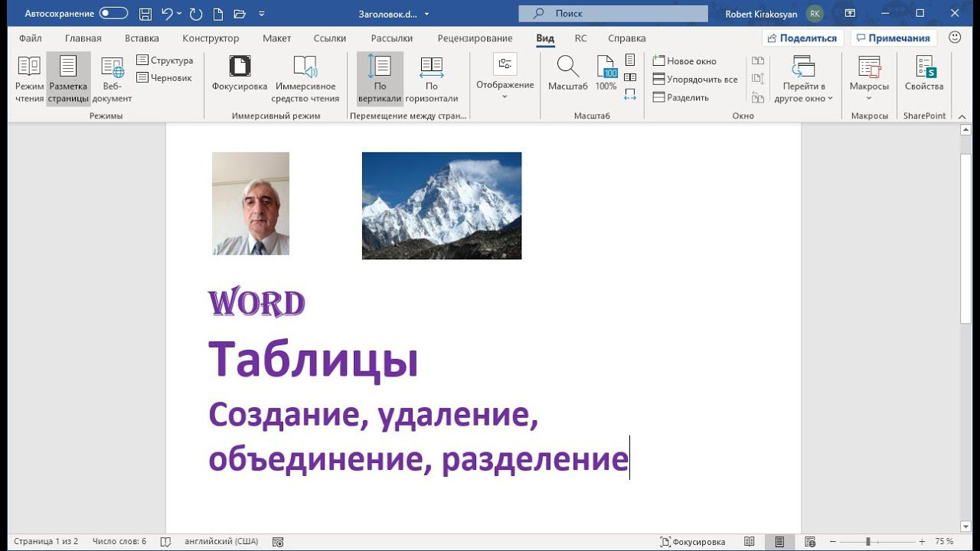Switch to the Главная tab
The width and height of the screenshot is (980, 551).
[83, 38]
